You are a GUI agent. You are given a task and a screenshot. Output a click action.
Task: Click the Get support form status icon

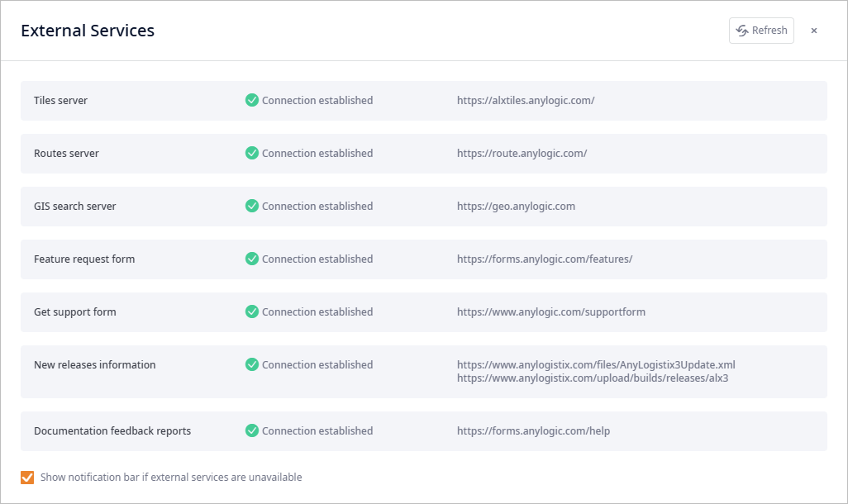[252, 311]
